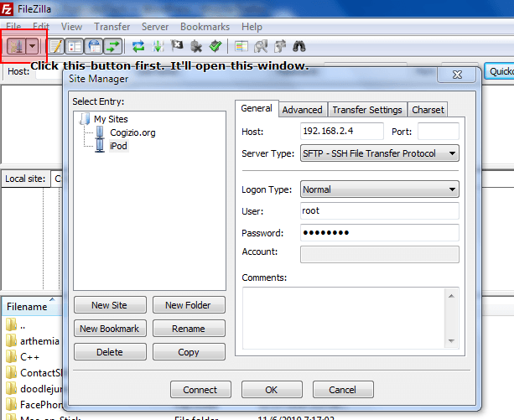
Task: Open the Server menu
Action: point(155,27)
